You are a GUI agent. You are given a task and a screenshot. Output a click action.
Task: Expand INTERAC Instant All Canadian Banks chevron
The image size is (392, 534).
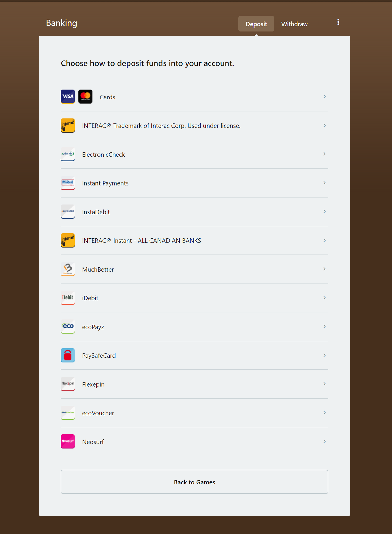coord(325,240)
